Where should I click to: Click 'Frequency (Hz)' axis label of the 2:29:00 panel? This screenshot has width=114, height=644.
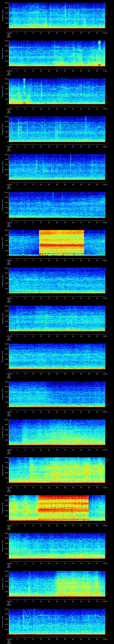tap(3, 16)
